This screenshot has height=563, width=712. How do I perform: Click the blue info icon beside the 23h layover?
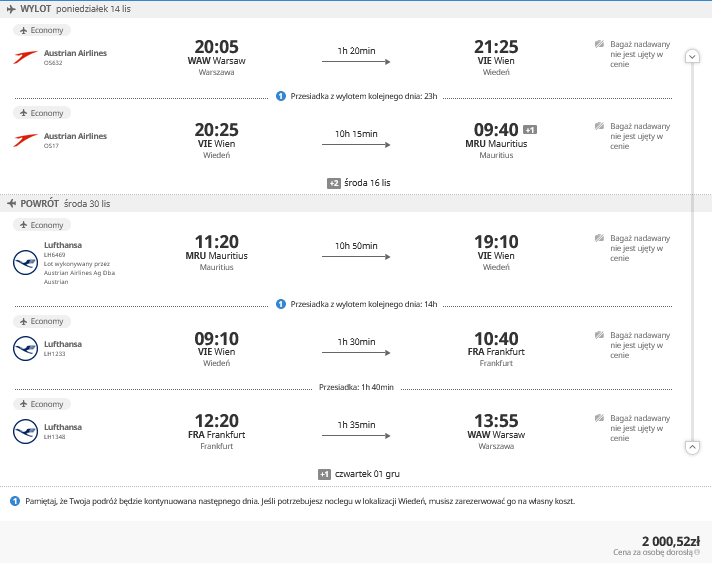tap(281, 96)
